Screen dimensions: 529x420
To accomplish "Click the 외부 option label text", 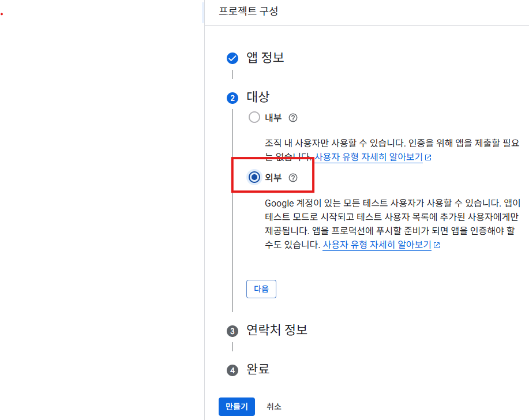I will pos(273,178).
